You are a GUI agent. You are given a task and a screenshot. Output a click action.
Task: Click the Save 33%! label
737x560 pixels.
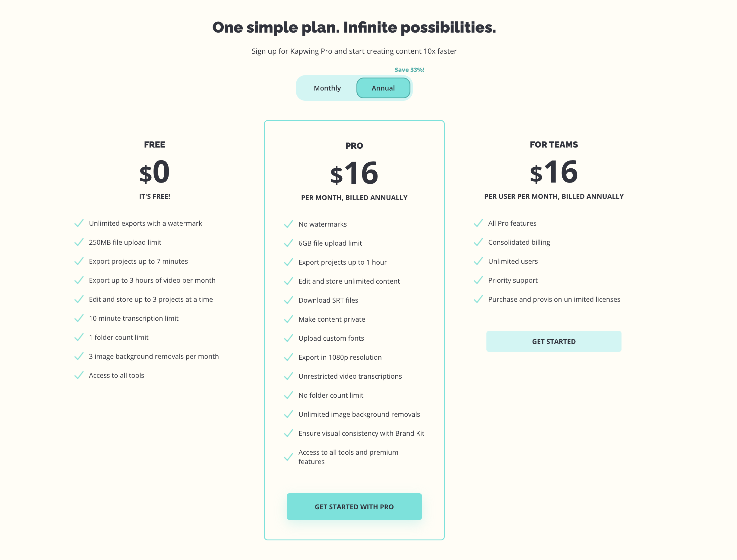[x=409, y=70]
